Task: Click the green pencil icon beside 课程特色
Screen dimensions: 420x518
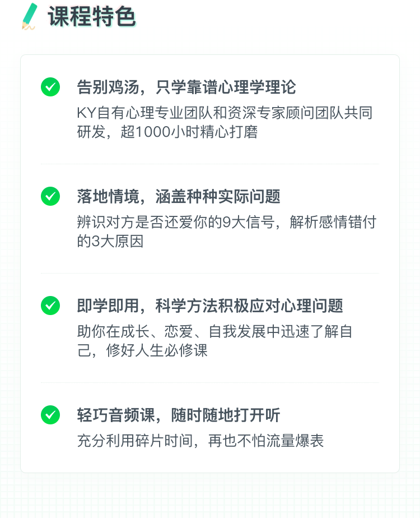Action: (29, 16)
